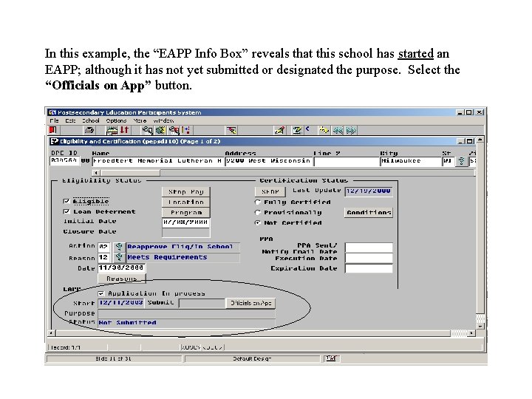This screenshot has height=399, width=532.
Task: Click the EAPP Submit date field
Action: [202, 304]
